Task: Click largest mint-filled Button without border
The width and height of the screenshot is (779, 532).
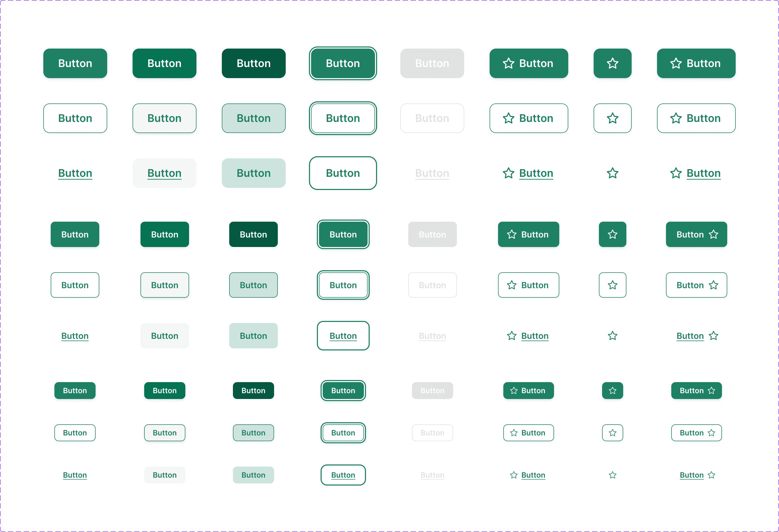Action: click(x=254, y=173)
